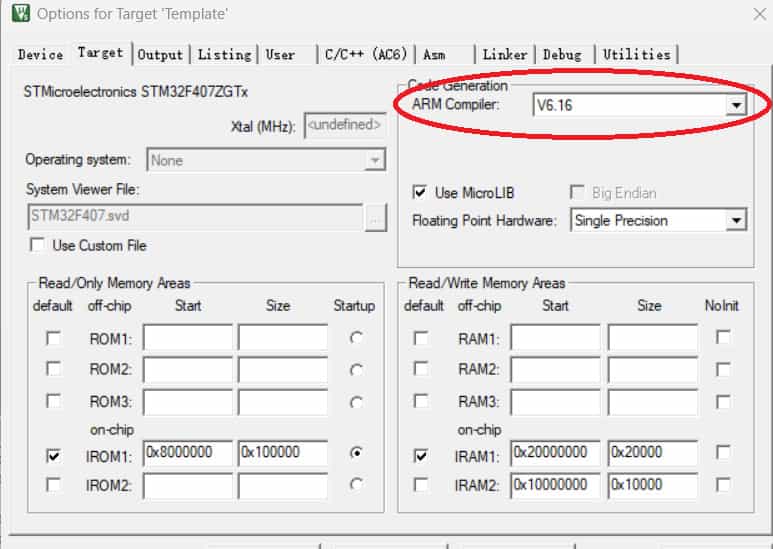Click RAM1 Size field
The image size is (773, 549).
pyautogui.click(x=653, y=337)
